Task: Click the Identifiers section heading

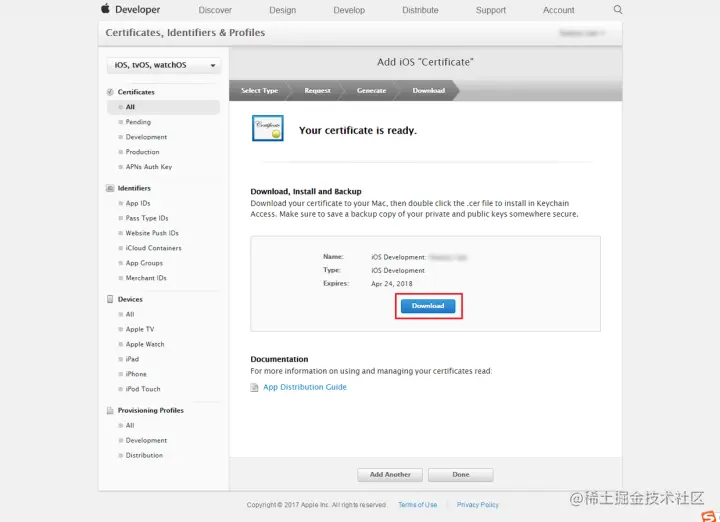Action: [134, 188]
